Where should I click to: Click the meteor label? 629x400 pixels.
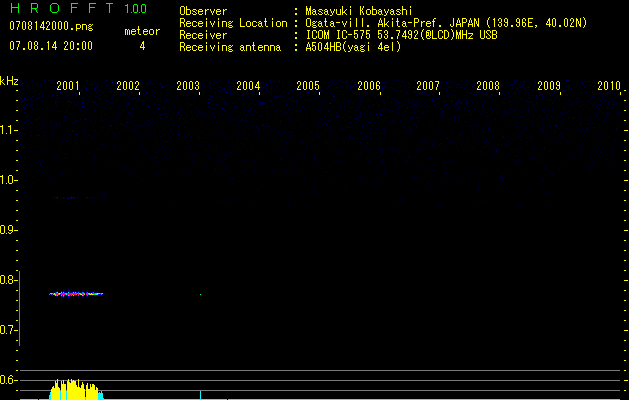tap(142, 31)
